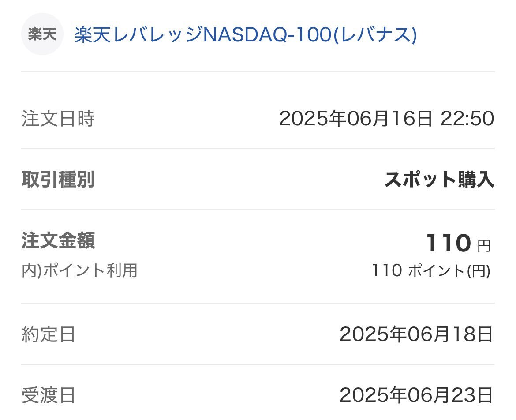The height and width of the screenshot is (420, 516).
Task: Click the 110 円 order amount
Action: (458, 243)
